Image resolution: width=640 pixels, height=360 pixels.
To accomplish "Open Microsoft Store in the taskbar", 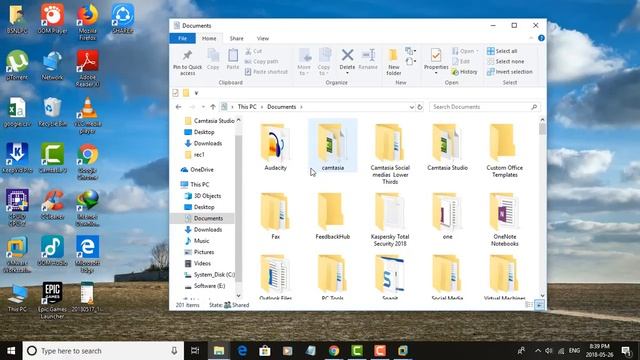I will click(265, 351).
